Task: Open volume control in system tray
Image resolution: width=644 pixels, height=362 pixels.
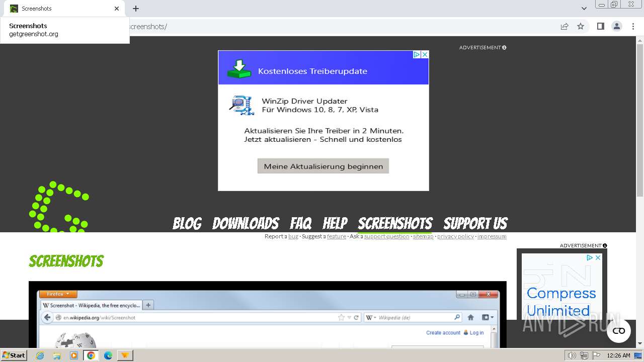Action: click(x=572, y=355)
